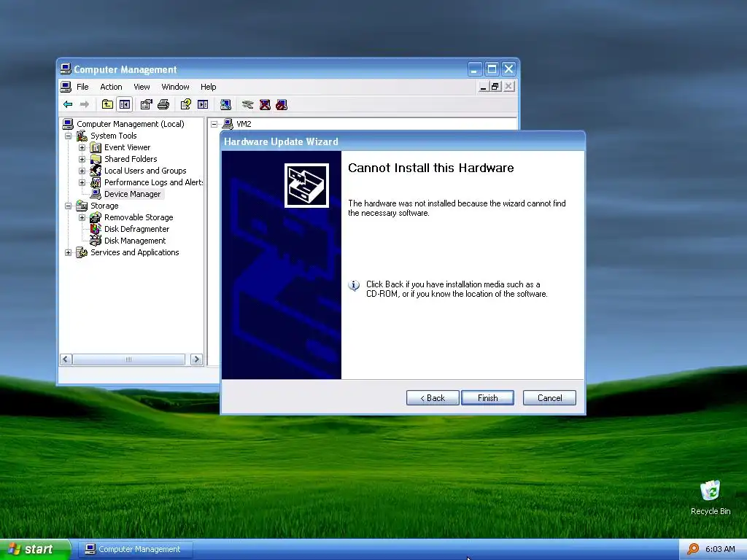This screenshot has width=747, height=560.
Task: Open the Windows start menu
Action: 35,549
